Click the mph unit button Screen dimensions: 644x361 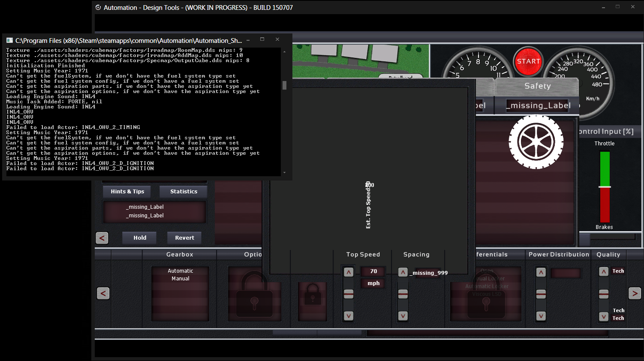coord(373,283)
